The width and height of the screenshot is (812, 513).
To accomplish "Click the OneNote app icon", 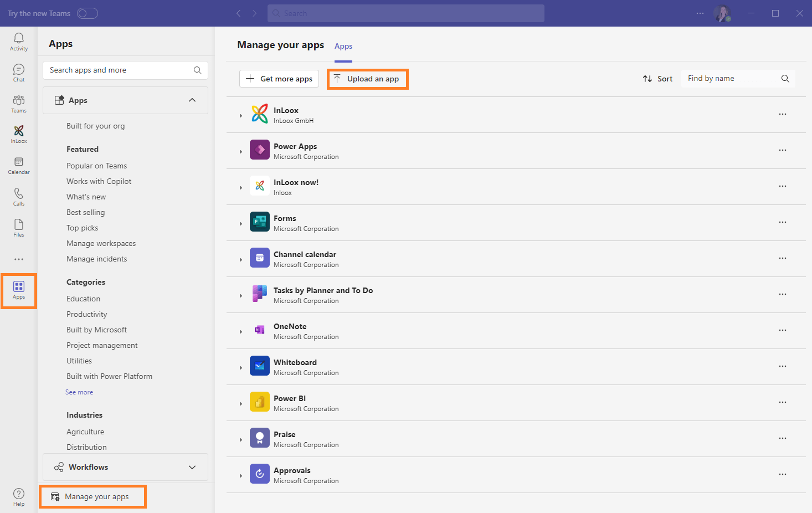I will [x=260, y=330].
